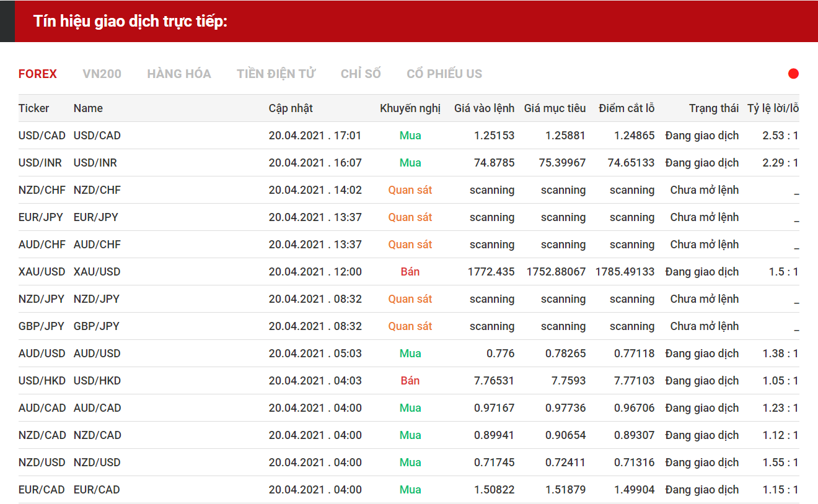818x504 pixels.
Task: Click the Giá vào lệnh column header
Action: coord(484,108)
